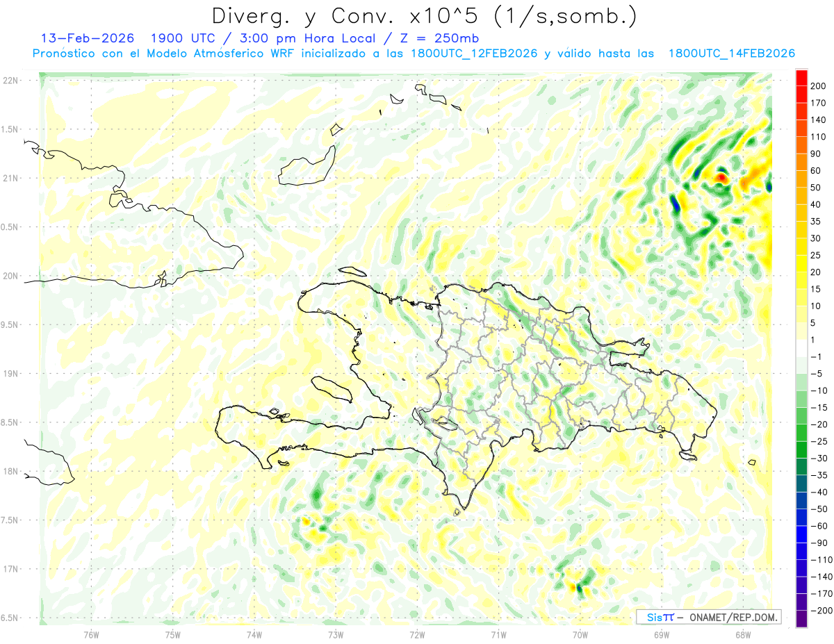Click the colorbar label '-200' at the bottom
834x644 pixels.
click(820, 611)
